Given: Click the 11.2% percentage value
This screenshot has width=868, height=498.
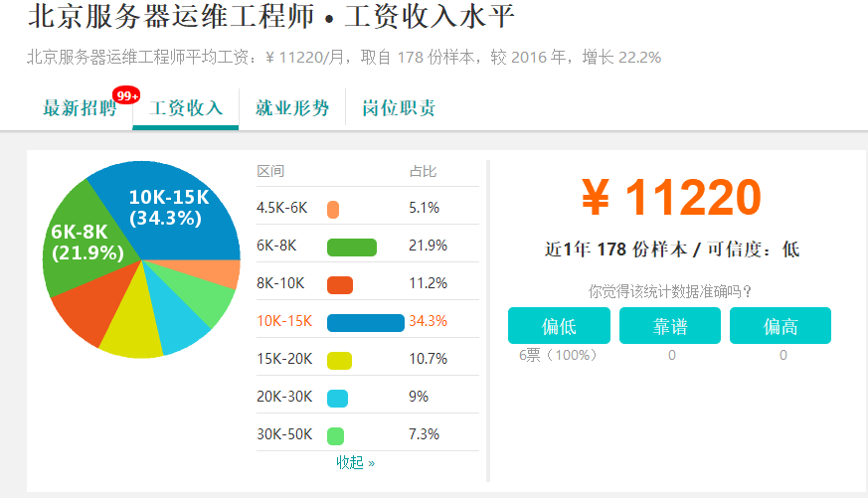Looking at the screenshot, I should (428, 283).
